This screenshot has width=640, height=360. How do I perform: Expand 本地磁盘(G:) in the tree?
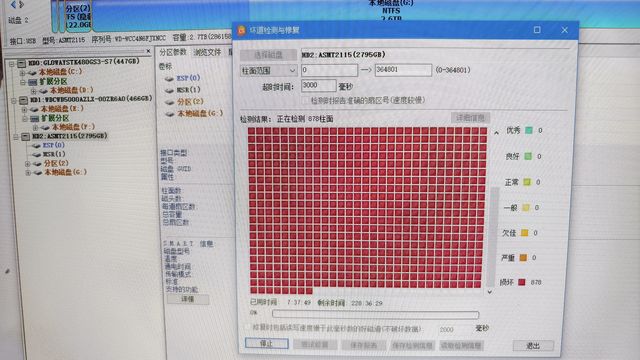(28, 173)
